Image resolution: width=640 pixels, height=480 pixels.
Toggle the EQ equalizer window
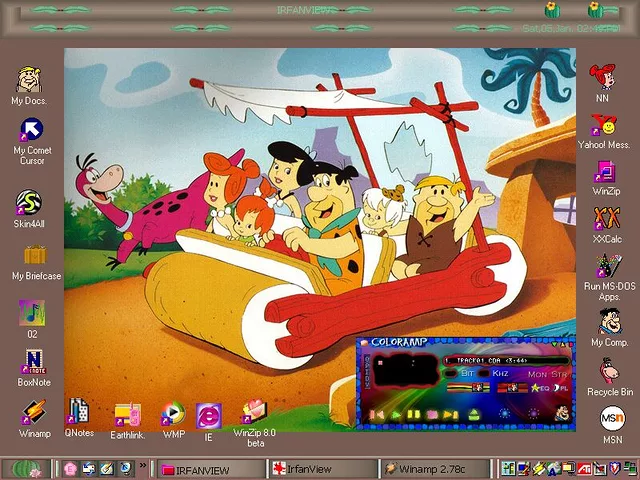pos(540,388)
